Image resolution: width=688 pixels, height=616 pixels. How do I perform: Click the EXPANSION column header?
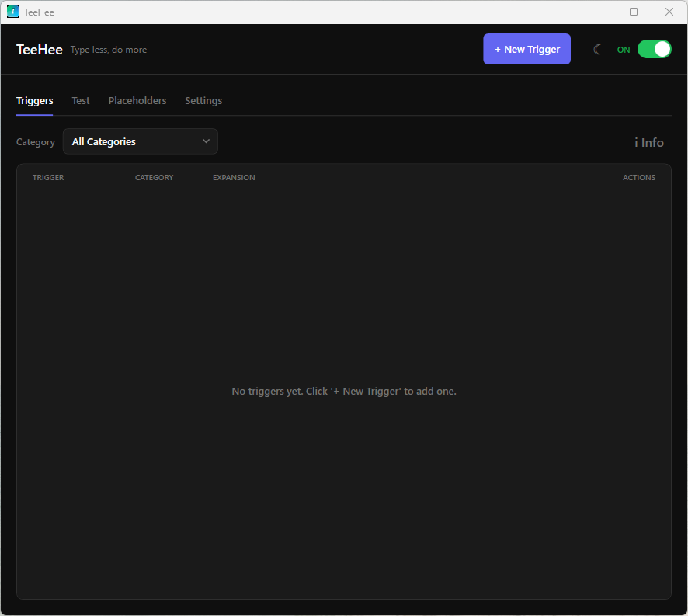(x=233, y=177)
